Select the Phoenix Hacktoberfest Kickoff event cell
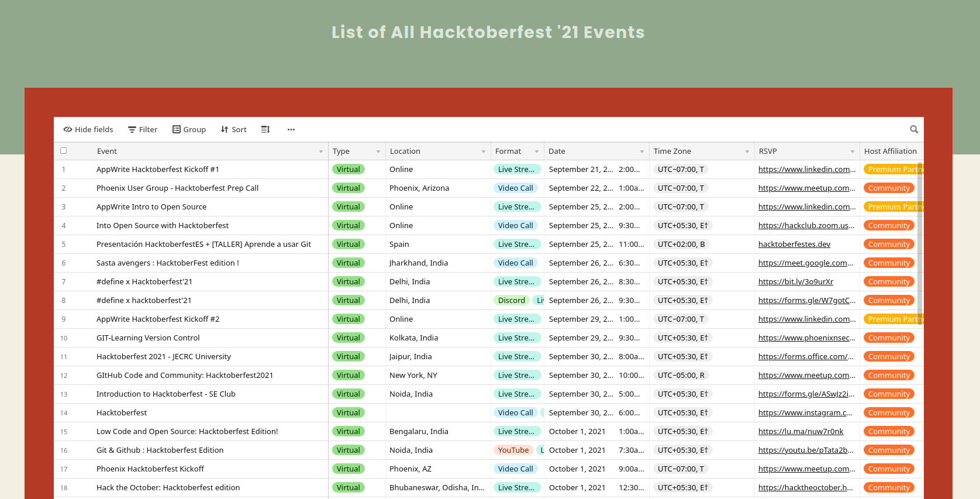 (150, 469)
